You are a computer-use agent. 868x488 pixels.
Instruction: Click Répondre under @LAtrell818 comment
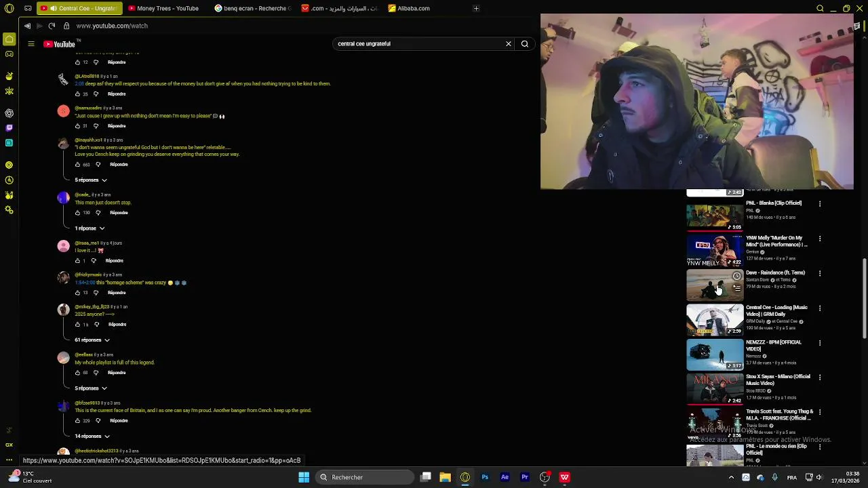pyautogui.click(x=117, y=94)
